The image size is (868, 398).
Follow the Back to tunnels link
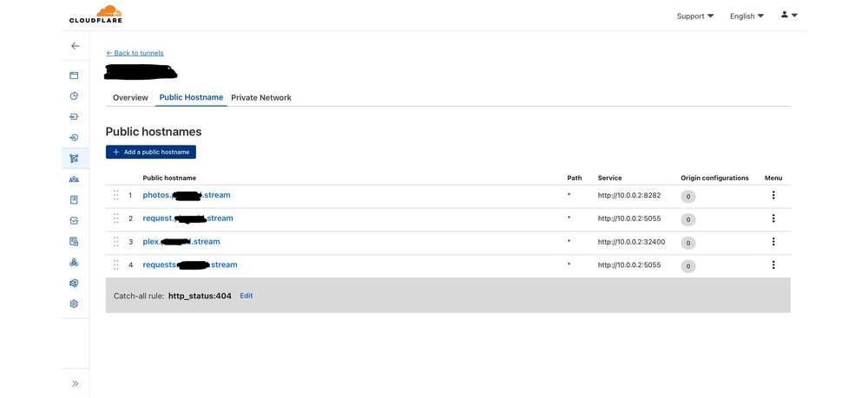(x=135, y=53)
